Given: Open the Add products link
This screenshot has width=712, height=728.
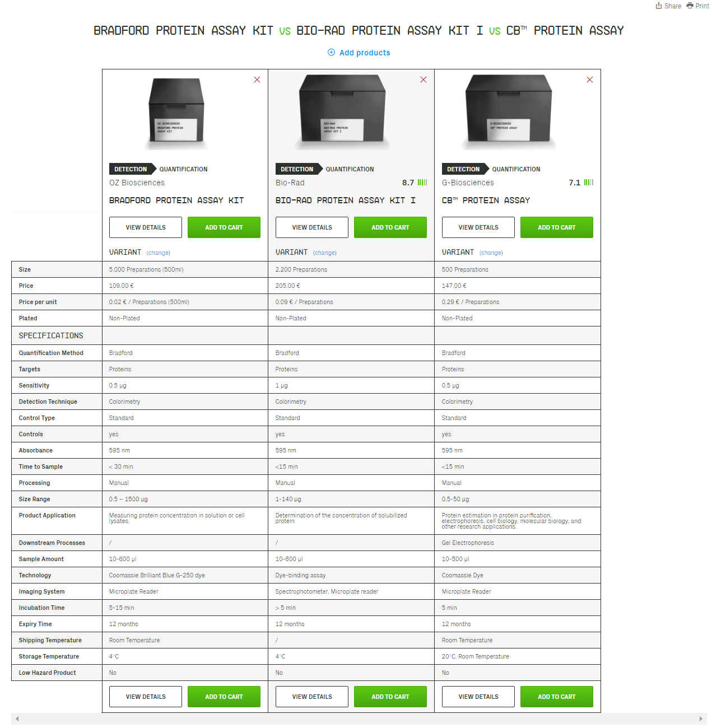Looking at the screenshot, I should [x=365, y=53].
